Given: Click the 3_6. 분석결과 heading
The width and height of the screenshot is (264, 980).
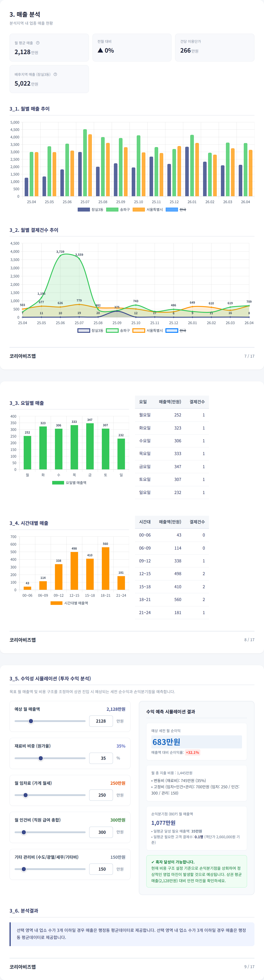Looking at the screenshot, I should coord(24,911).
